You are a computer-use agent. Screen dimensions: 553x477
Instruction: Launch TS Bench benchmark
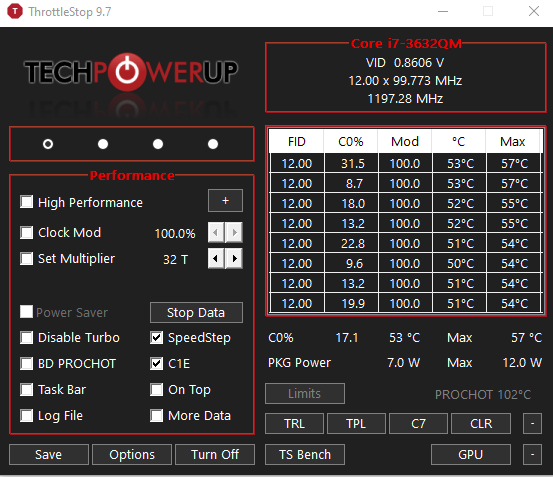coord(305,454)
